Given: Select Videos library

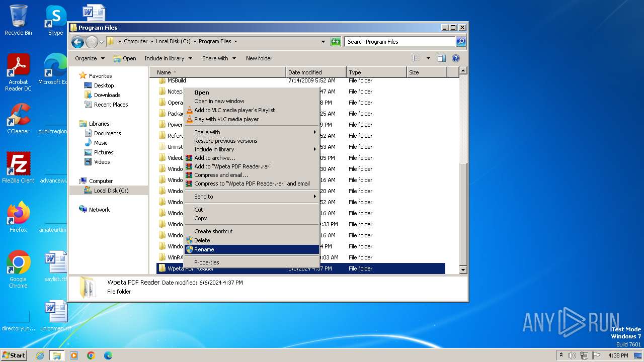Looking at the screenshot, I should [102, 162].
